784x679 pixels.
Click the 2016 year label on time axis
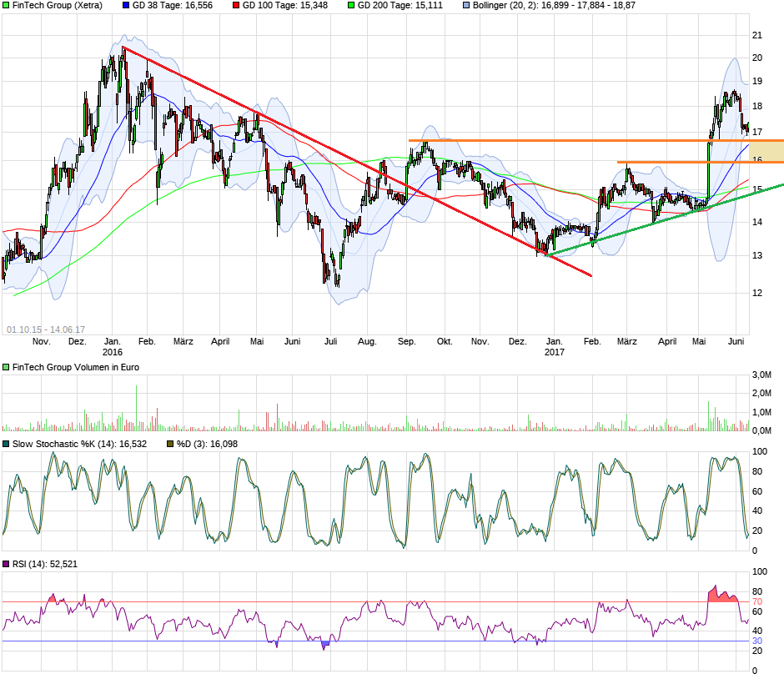[112, 352]
